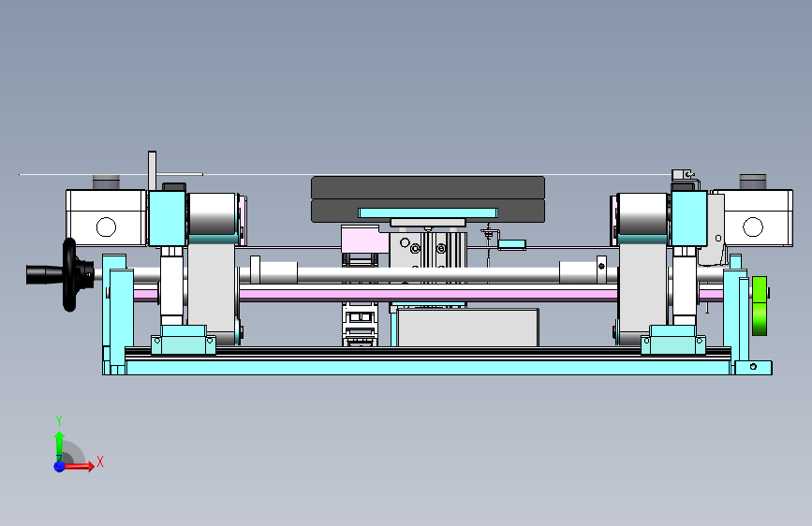
Task: Select the pink bracket below top plate
Action: [x=364, y=240]
